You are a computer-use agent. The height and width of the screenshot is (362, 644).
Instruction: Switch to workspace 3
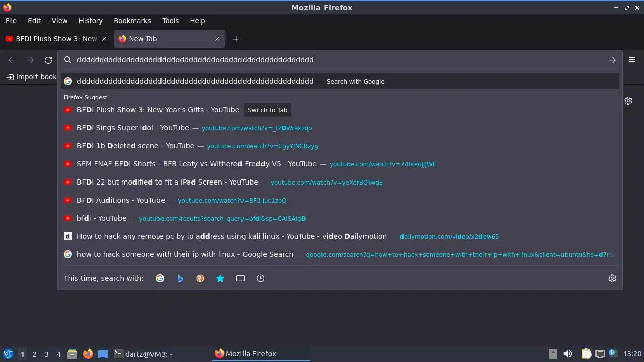click(x=46, y=354)
